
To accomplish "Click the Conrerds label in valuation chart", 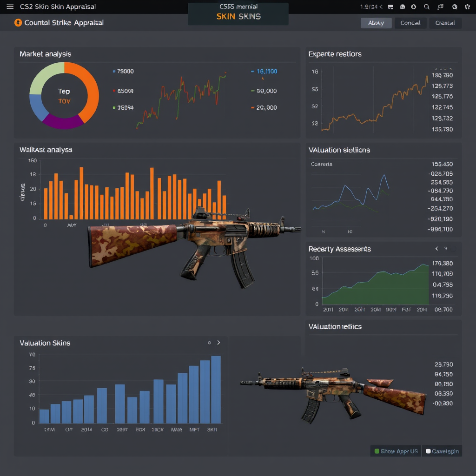I will tap(322, 164).
